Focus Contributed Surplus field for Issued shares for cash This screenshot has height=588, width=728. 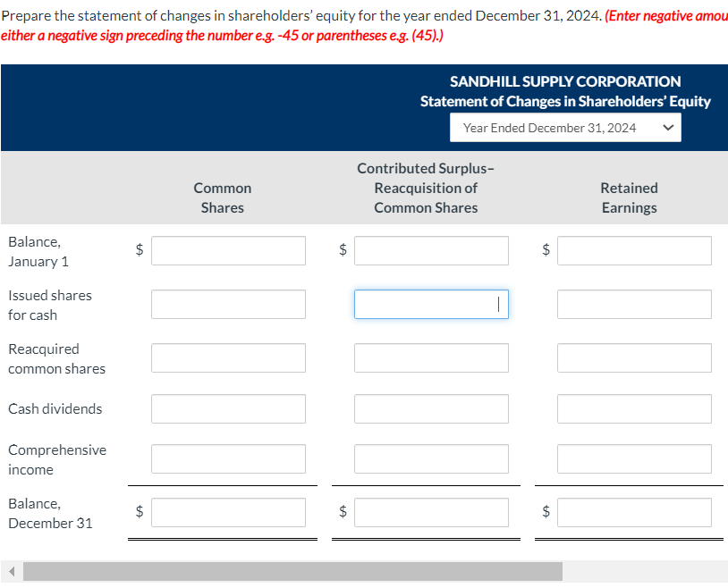(x=431, y=305)
